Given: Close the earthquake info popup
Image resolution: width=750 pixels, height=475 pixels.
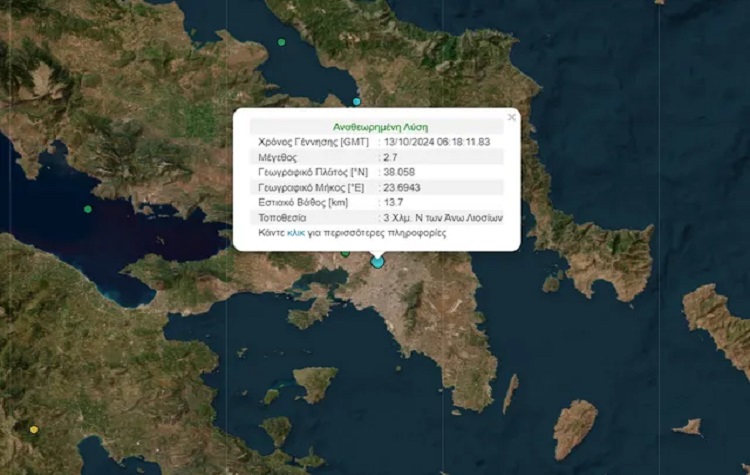Looking at the screenshot, I should tap(512, 117).
